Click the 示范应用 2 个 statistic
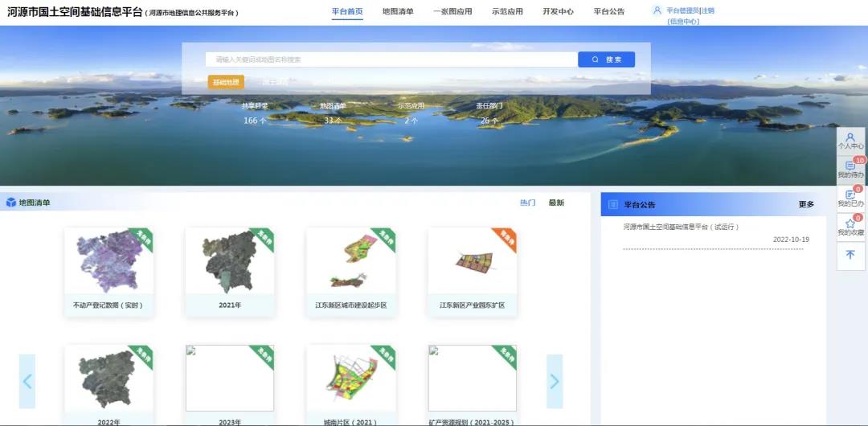 [x=411, y=113]
